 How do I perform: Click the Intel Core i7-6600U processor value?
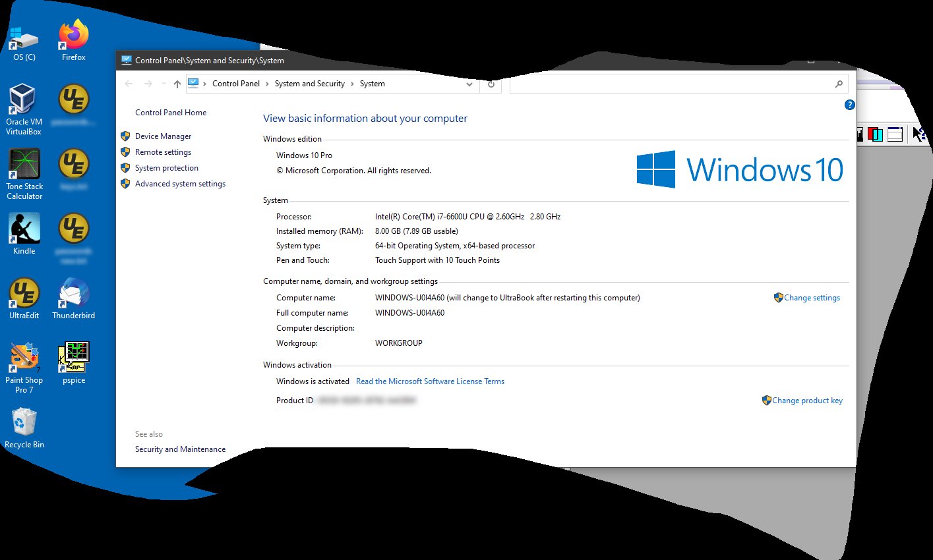pos(467,217)
